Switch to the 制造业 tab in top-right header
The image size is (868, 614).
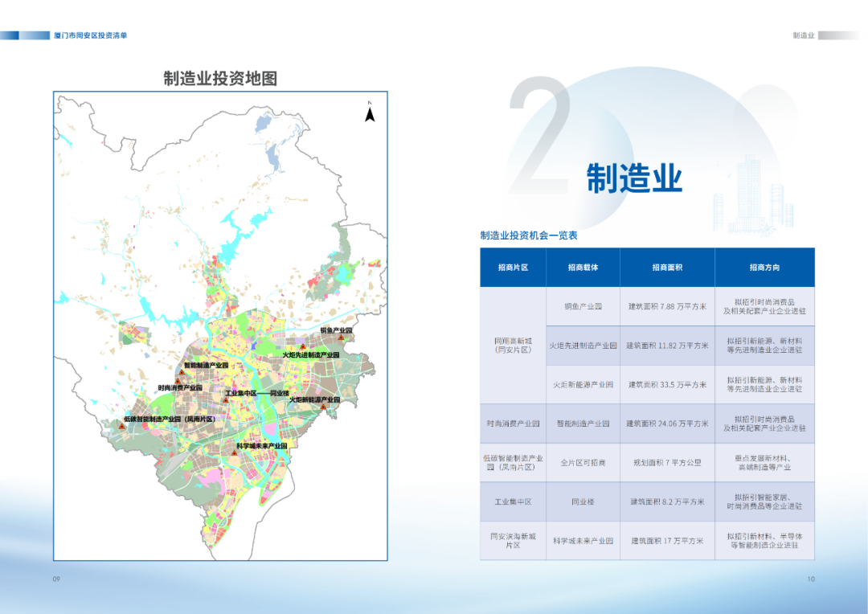[801, 35]
